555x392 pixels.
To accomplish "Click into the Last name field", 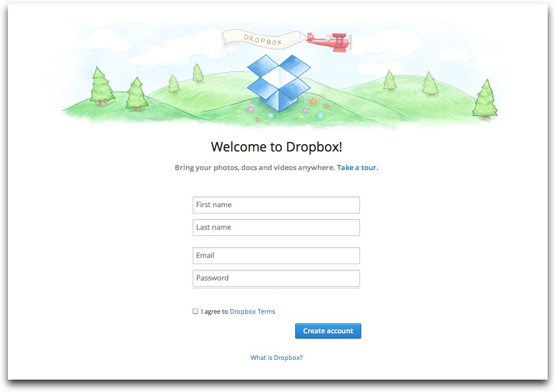I will click(276, 228).
